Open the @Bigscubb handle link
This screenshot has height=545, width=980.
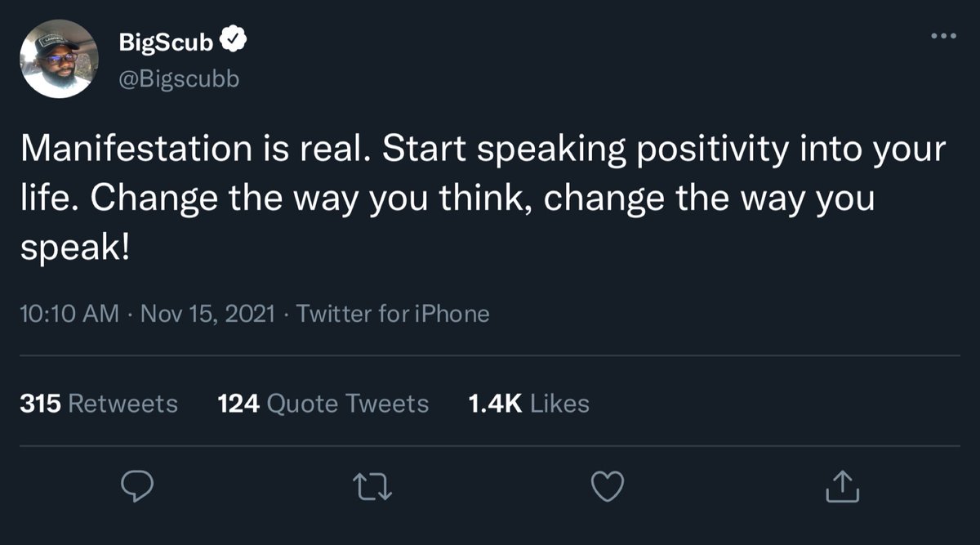coord(180,78)
